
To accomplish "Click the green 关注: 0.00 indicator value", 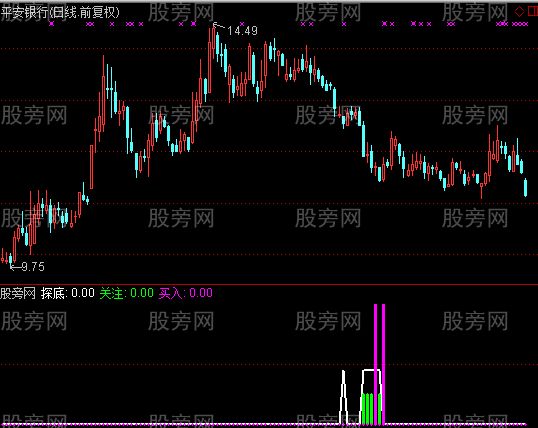I will (127, 293).
